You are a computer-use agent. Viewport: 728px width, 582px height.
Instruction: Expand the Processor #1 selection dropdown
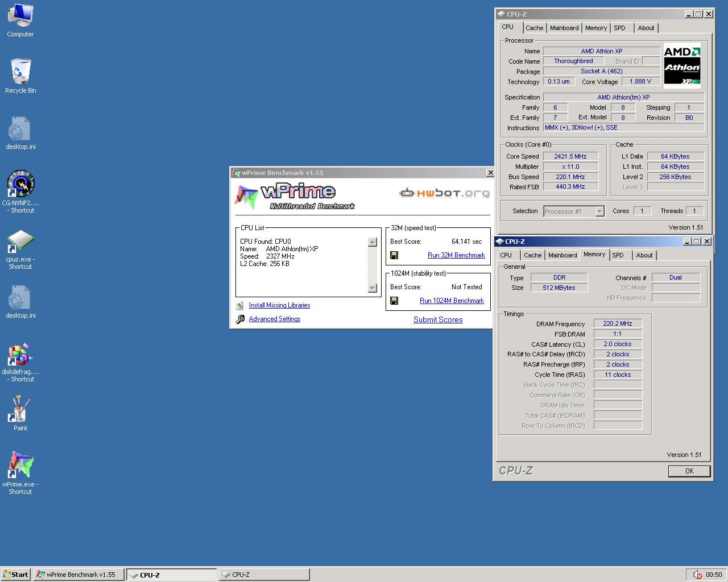point(599,211)
